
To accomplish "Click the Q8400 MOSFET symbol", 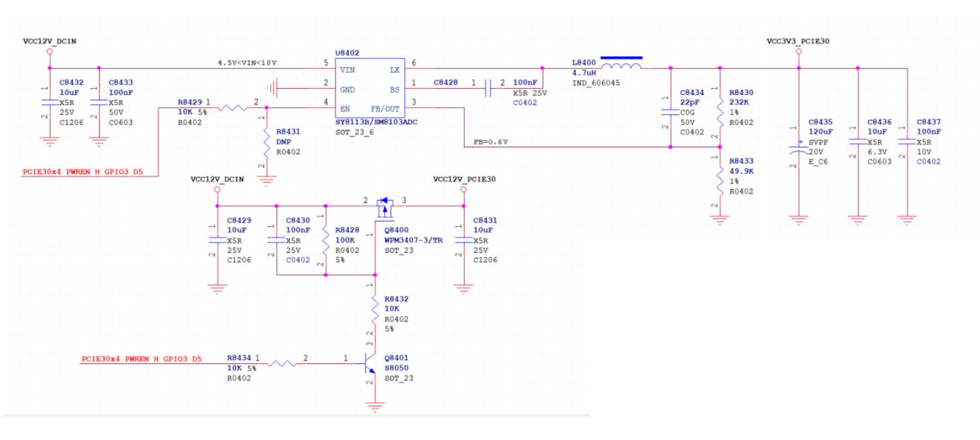I will pyautogui.click(x=385, y=207).
